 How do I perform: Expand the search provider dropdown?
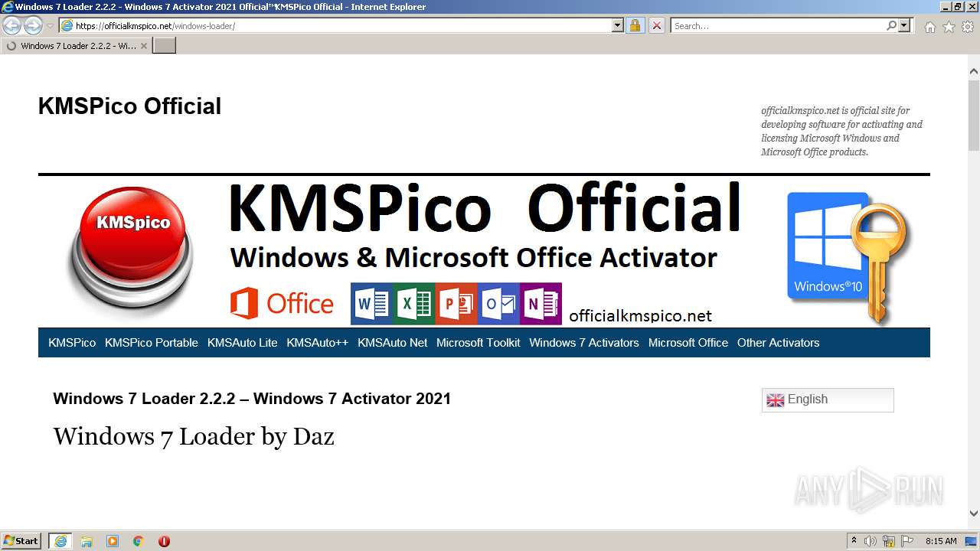905,26
